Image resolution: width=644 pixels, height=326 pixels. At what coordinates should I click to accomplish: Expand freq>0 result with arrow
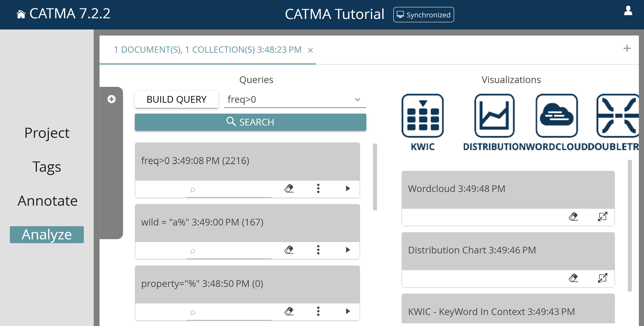pyautogui.click(x=348, y=189)
